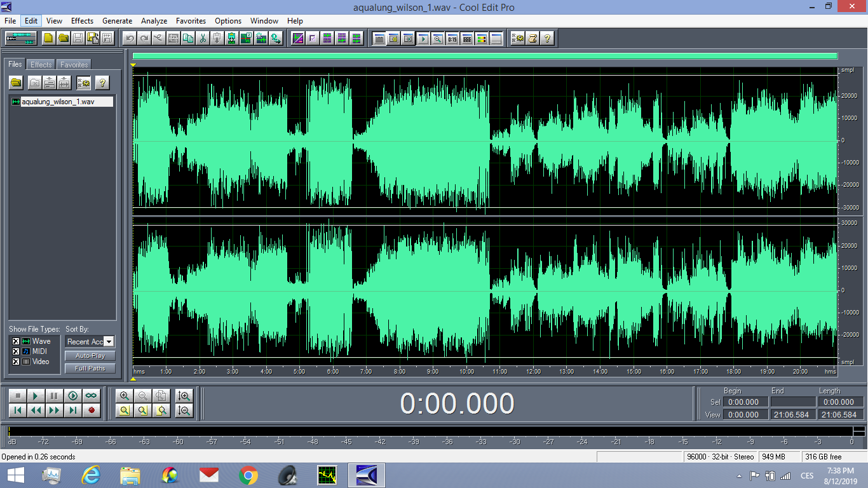Switch to multitrack view with the waveform toggle icon
The image size is (868, 488).
[21, 38]
